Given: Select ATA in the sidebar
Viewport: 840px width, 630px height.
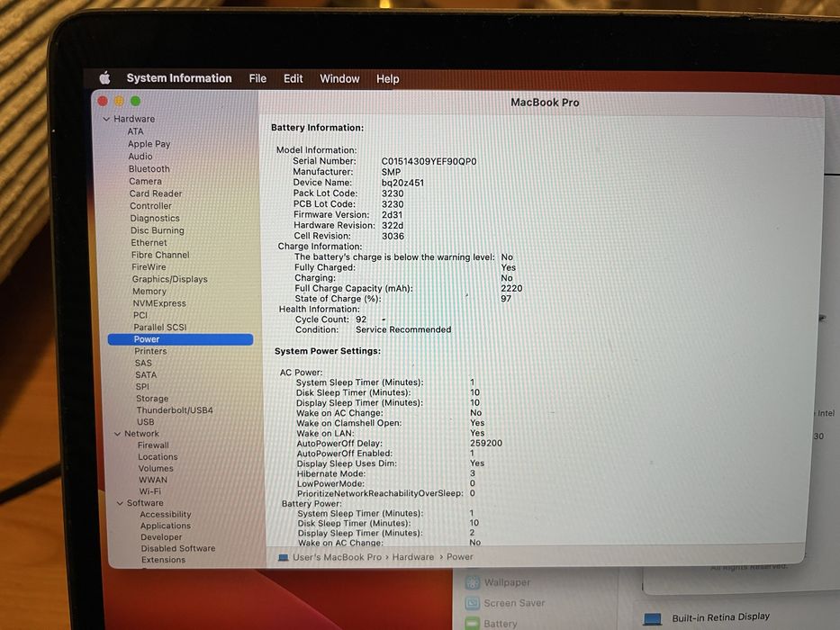Looking at the screenshot, I should click(x=136, y=131).
